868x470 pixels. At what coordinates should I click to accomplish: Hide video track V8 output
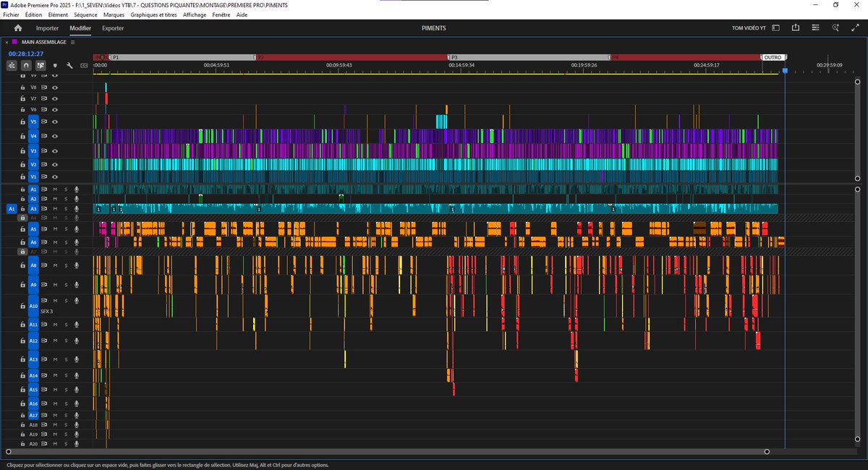pos(54,87)
